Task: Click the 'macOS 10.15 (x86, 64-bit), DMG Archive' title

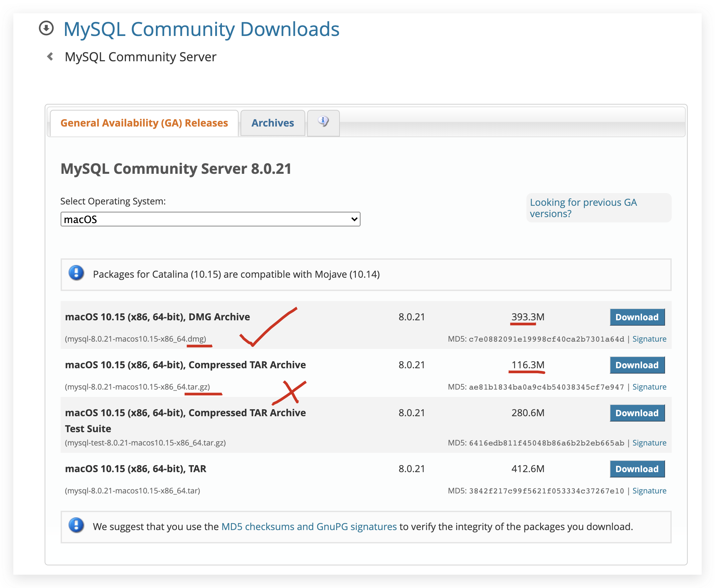Action: [x=157, y=317]
